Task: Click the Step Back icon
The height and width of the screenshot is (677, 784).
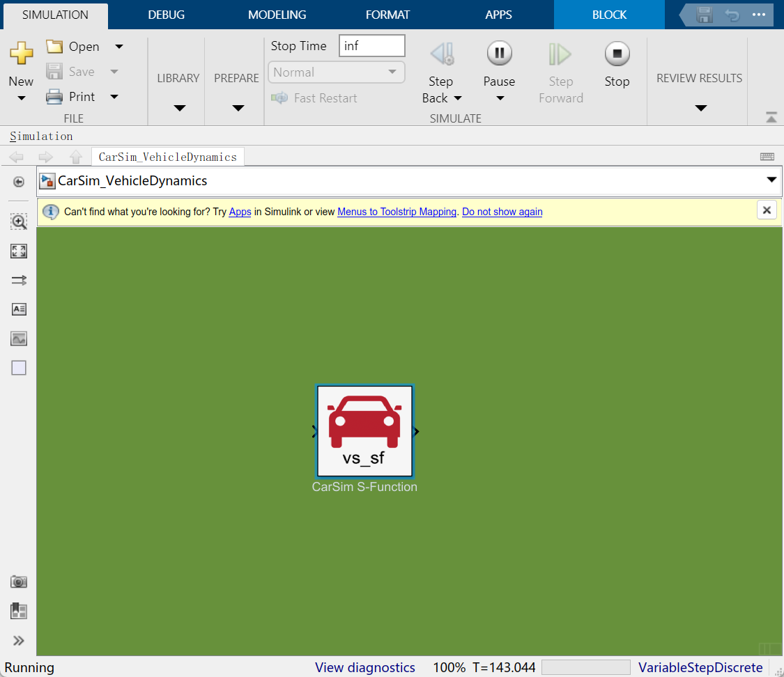Action: (x=442, y=54)
